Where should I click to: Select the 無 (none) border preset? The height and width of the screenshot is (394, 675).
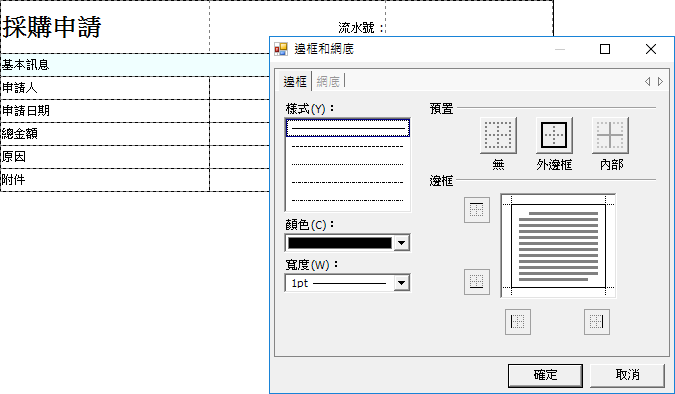coord(498,135)
